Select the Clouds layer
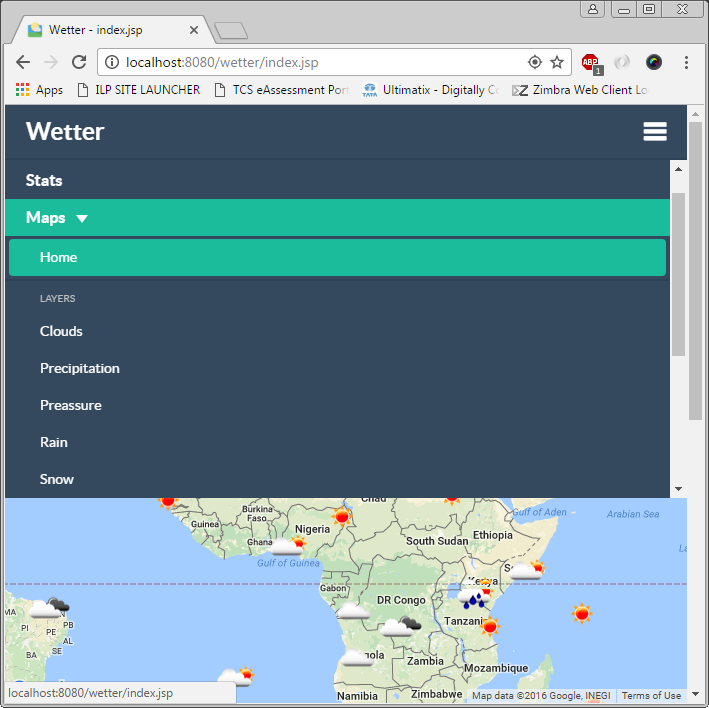Image resolution: width=709 pixels, height=708 pixels. tap(61, 331)
